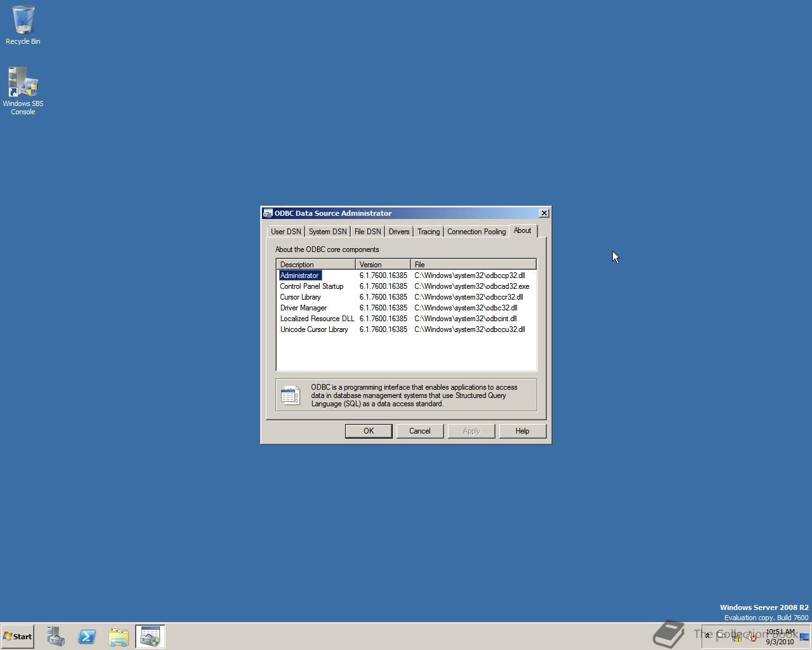Open Action Center flag tray icon
This screenshot has height=650, width=812.
721,637
